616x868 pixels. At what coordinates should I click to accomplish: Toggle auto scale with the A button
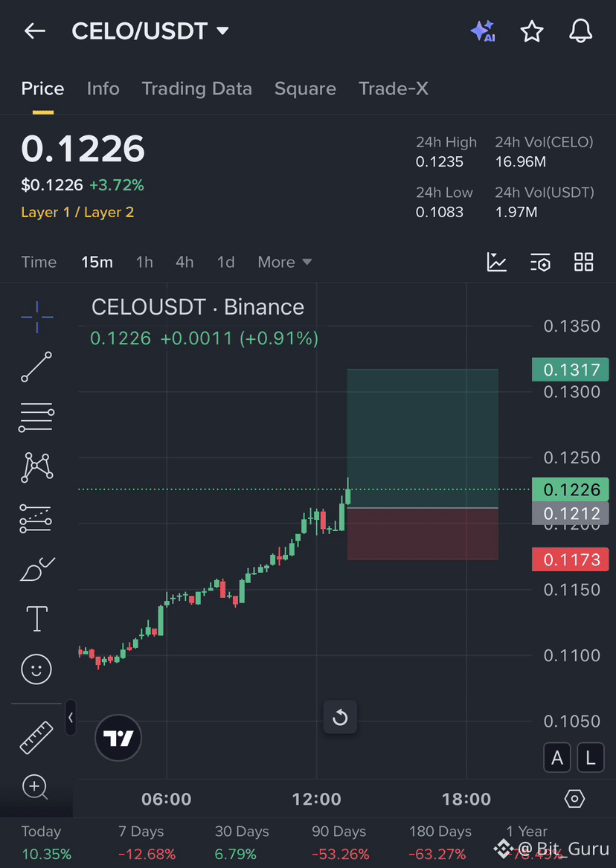pos(557,757)
